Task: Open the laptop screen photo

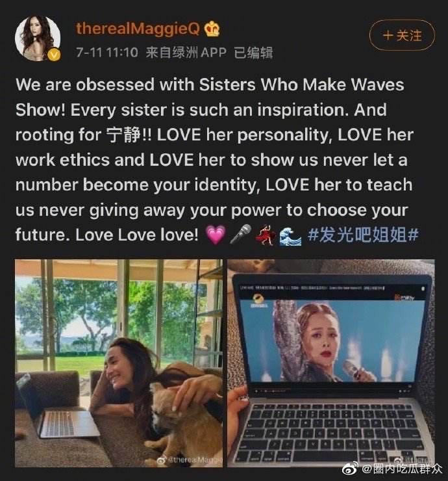Action: [x=330, y=363]
